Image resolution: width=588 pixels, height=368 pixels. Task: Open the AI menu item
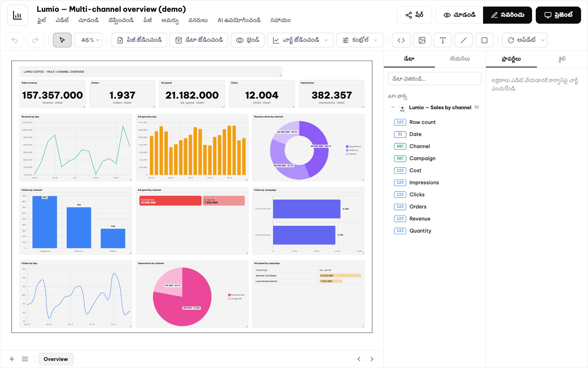tap(239, 20)
